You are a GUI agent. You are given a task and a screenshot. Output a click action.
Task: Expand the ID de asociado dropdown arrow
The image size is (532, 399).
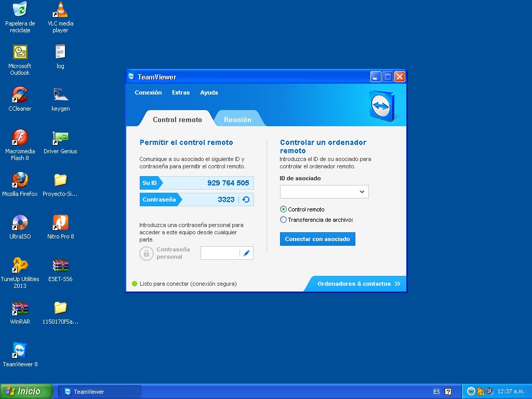coord(362,192)
